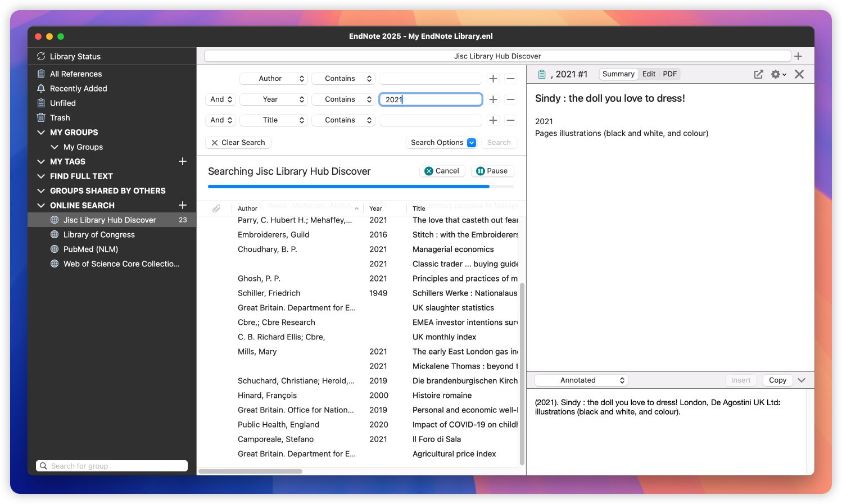The image size is (842, 504).
Task: Open reference in new window icon
Action: click(x=758, y=74)
